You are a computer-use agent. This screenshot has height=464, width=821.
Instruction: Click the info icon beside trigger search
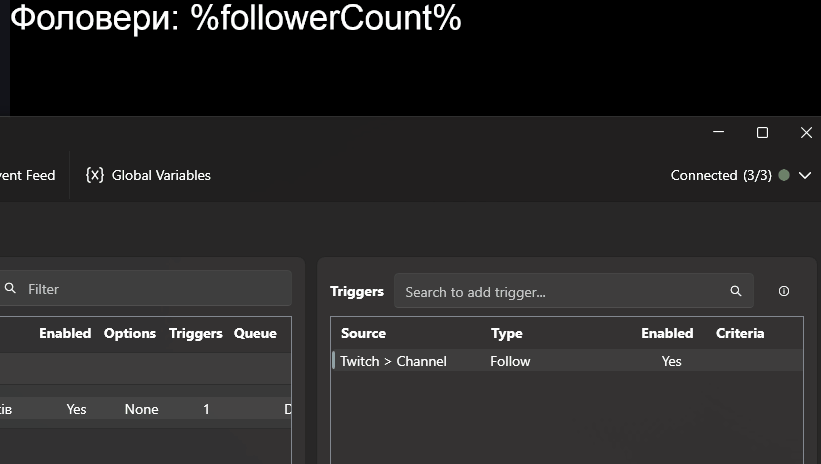(784, 292)
